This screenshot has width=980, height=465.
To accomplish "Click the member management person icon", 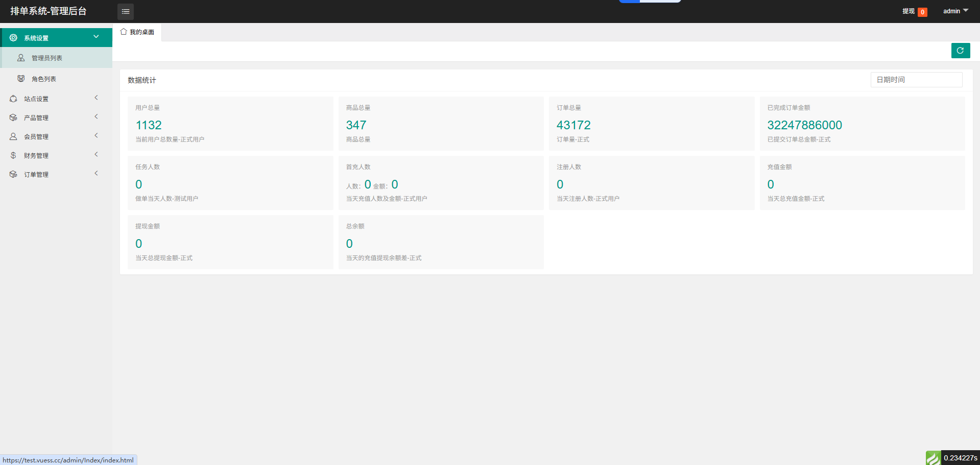I will [x=13, y=136].
